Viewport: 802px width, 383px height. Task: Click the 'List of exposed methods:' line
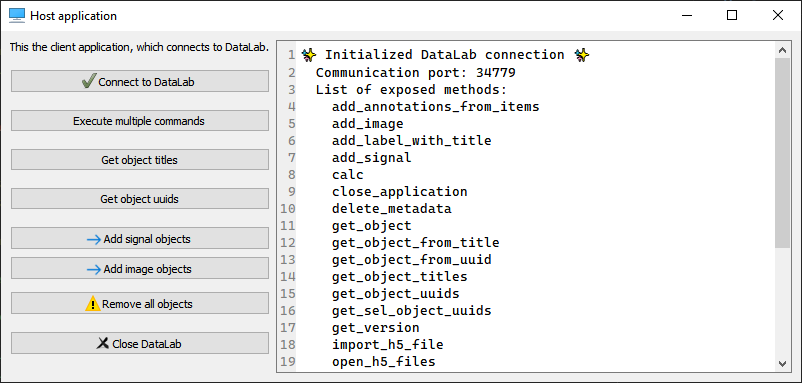[x=411, y=89]
